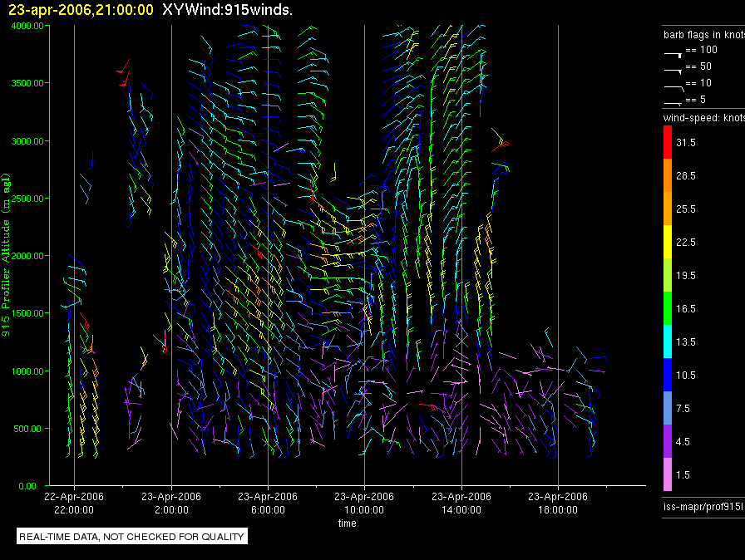Click the 3500.00 altitude tick label
The image size is (745, 560).
pos(27,83)
